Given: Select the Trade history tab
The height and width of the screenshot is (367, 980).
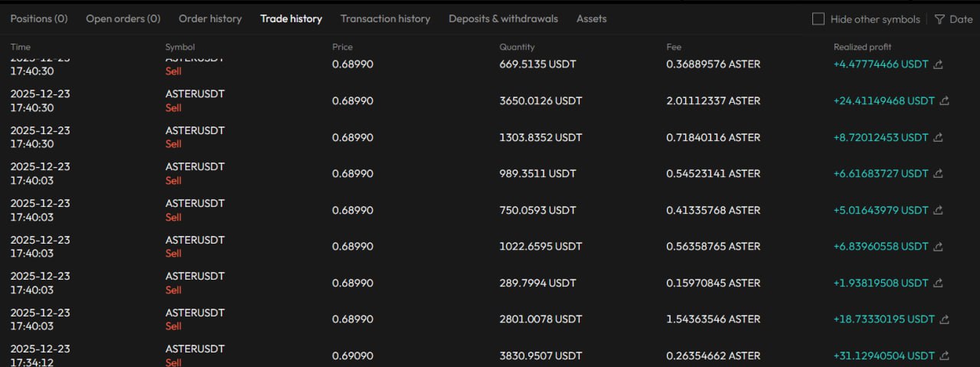Looking at the screenshot, I should pyautogui.click(x=291, y=18).
